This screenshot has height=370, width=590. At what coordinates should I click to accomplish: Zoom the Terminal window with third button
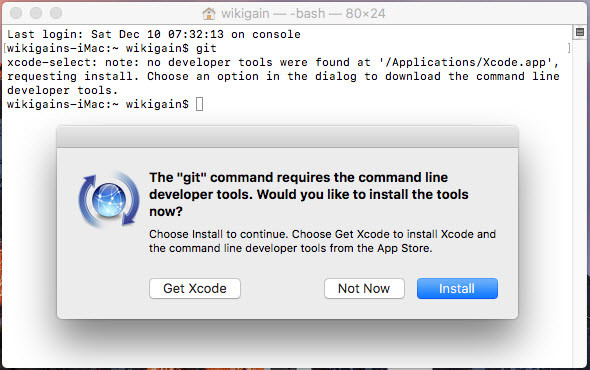tap(56, 13)
